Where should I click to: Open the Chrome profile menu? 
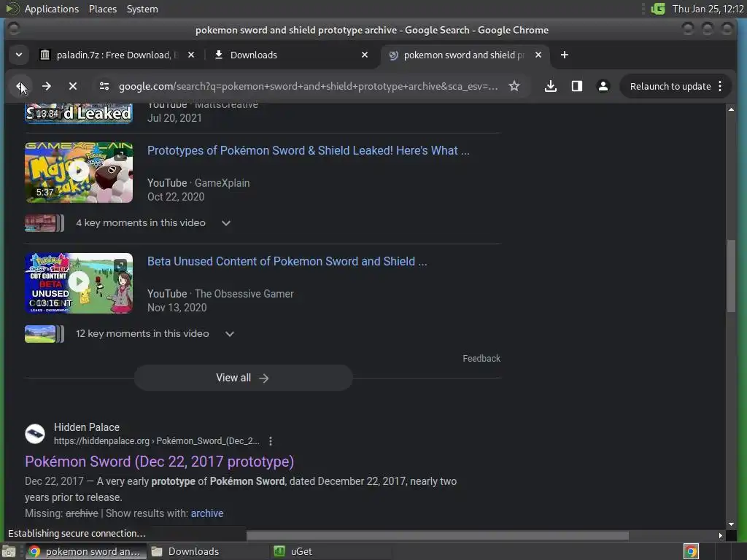coord(603,86)
